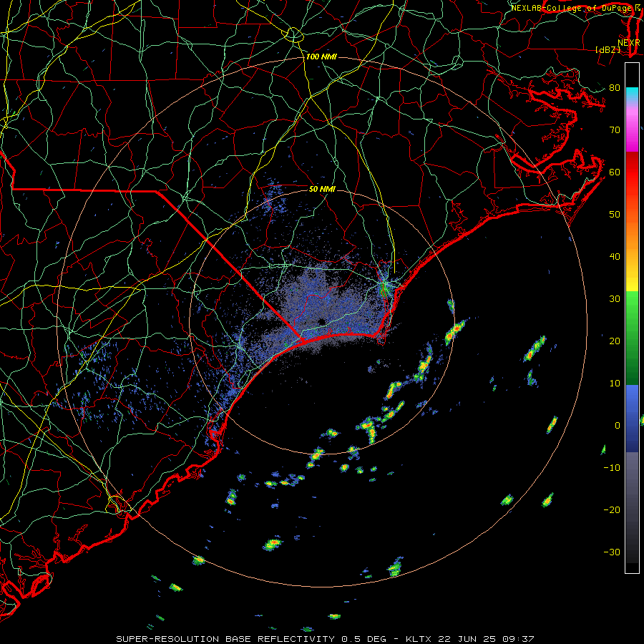This screenshot has height=644, width=644.
Task: Click the 10 value on color scale
Action: coord(615,384)
